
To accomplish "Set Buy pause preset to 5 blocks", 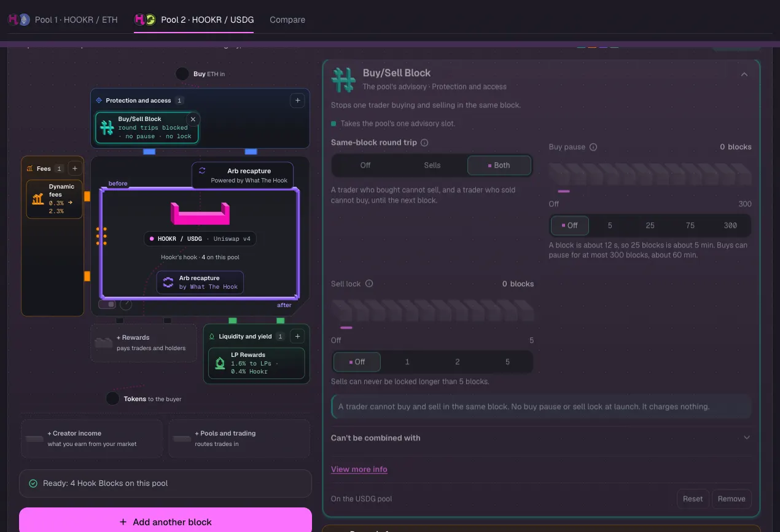I will tap(610, 225).
